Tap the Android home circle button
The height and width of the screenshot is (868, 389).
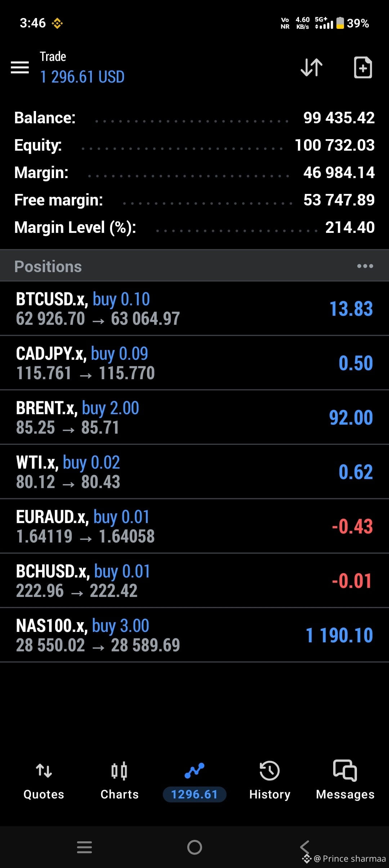[x=194, y=847]
